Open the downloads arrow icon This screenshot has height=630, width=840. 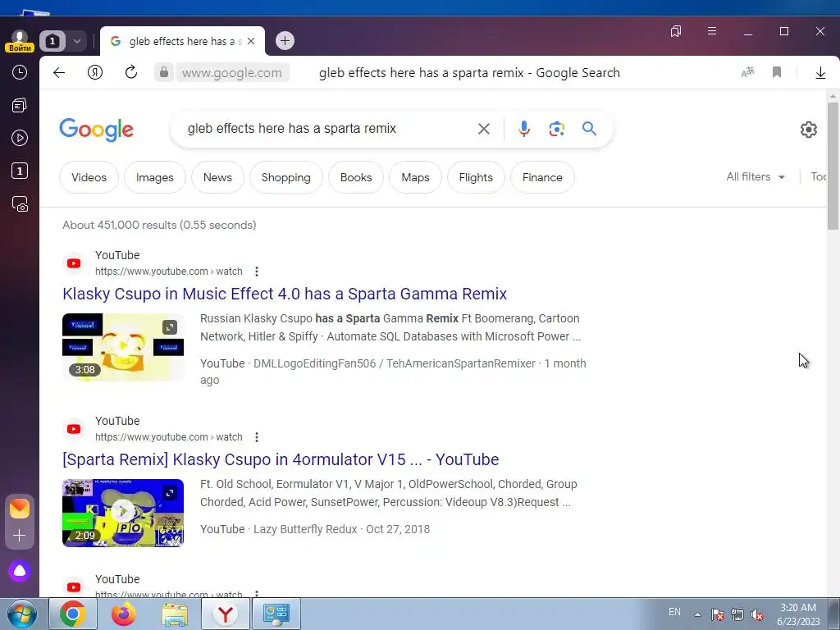pyautogui.click(x=820, y=72)
